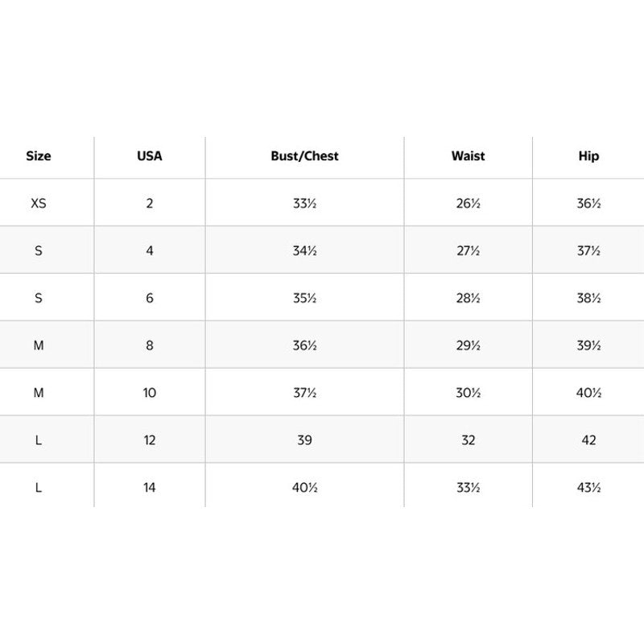Select USA size 2 cell
This screenshot has height=644, width=644.
[150, 204]
